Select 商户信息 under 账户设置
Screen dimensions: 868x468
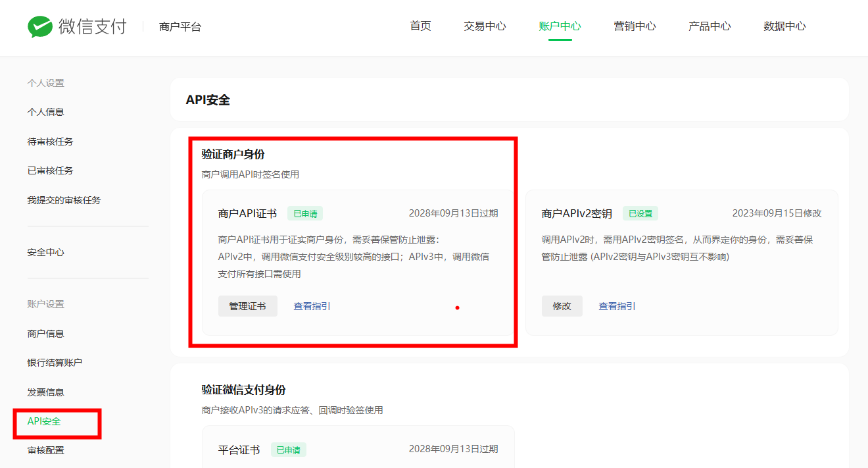[46, 334]
